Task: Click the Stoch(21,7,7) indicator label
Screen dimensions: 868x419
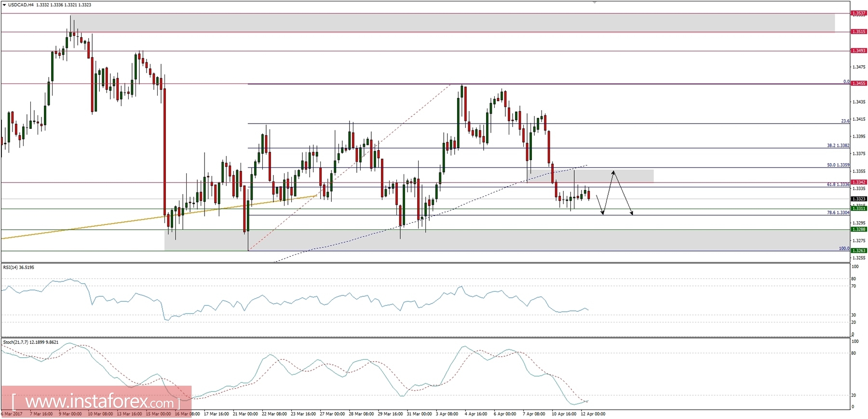Action: click(x=30, y=342)
